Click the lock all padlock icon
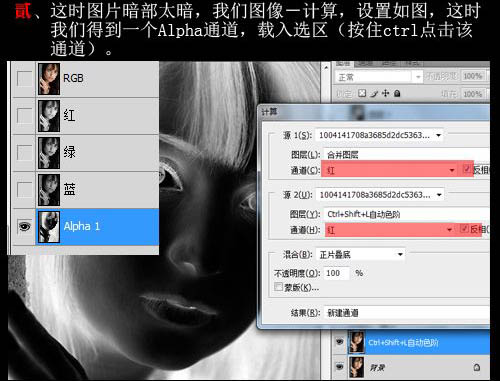The image size is (500, 381). click(397, 93)
